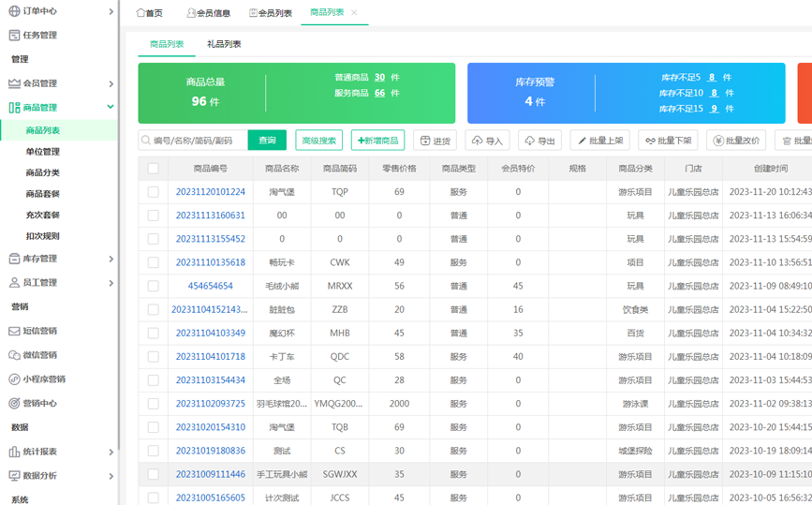Viewport: 812px width, 505px height.
Task: Click the 库存管理 box icon
Action: tap(14, 259)
